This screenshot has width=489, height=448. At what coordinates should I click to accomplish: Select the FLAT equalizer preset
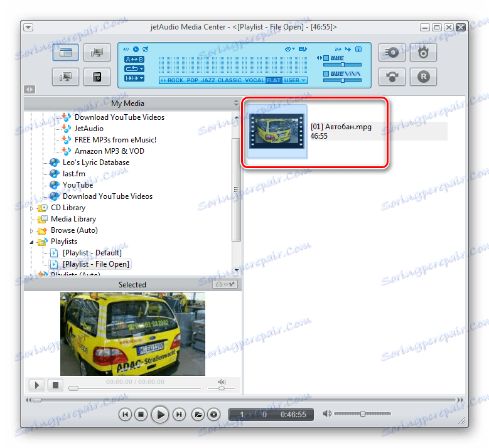pos(274,80)
